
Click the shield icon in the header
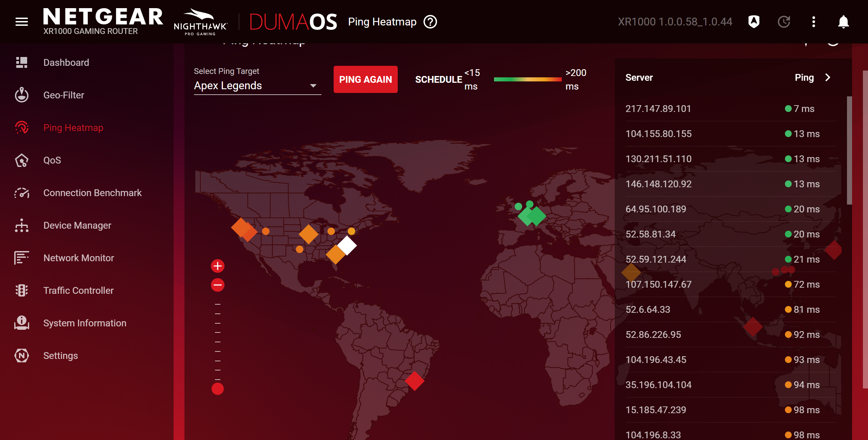(x=754, y=22)
